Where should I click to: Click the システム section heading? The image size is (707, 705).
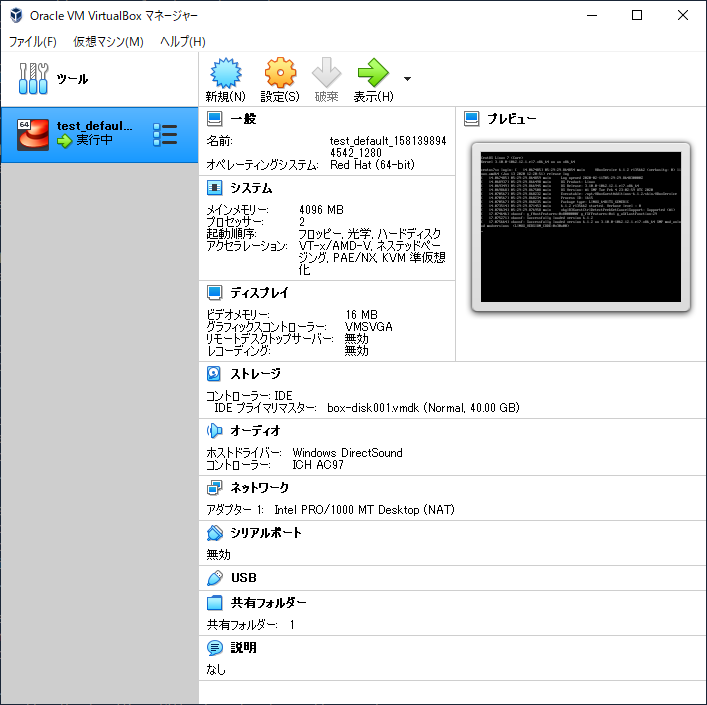251,188
